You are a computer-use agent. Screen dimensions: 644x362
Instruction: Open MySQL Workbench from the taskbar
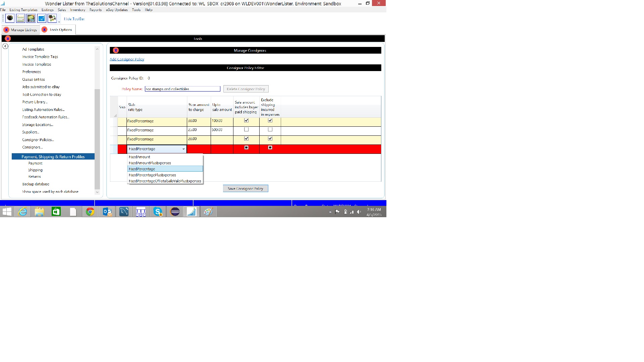[124, 212]
